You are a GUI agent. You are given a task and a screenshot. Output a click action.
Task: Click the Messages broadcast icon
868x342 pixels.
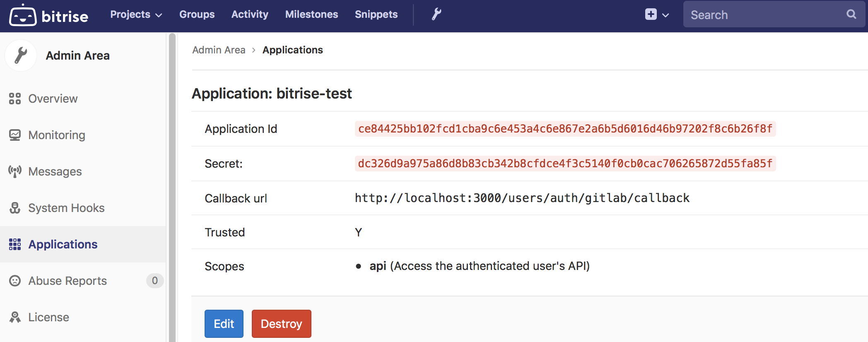pos(15,171)
